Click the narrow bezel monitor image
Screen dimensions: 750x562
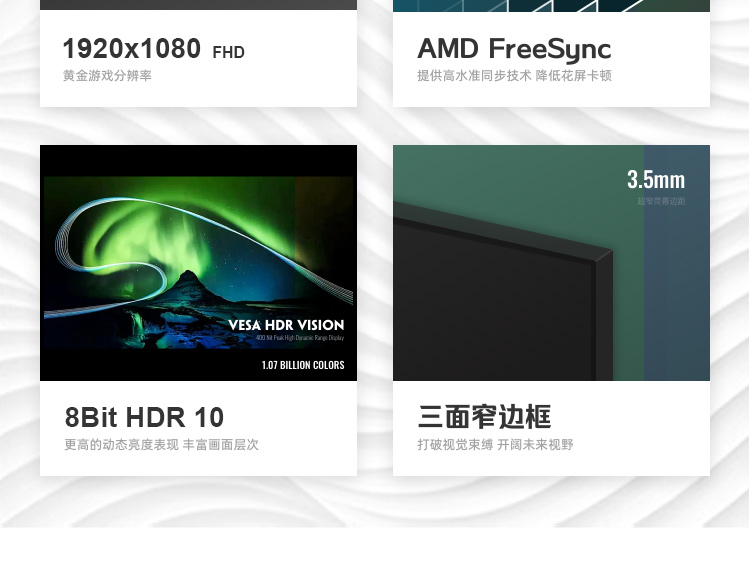[x=551, y=263]
